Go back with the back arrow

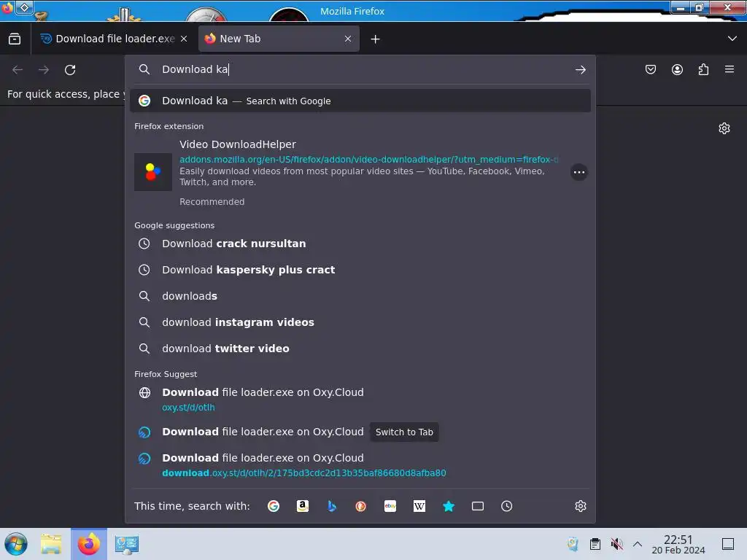[18, 70]
